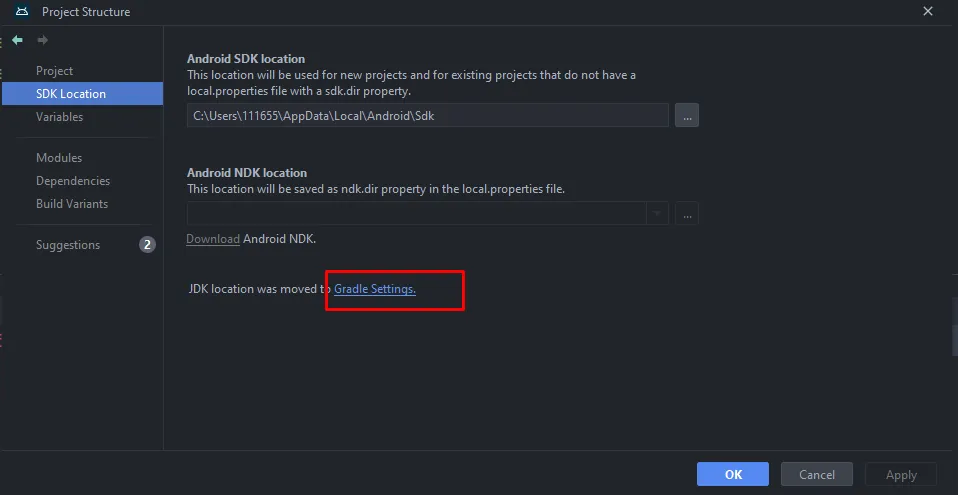Click the Android SDK path field
This screenshot has height=495, width=958.
click(x=427, y=115)
